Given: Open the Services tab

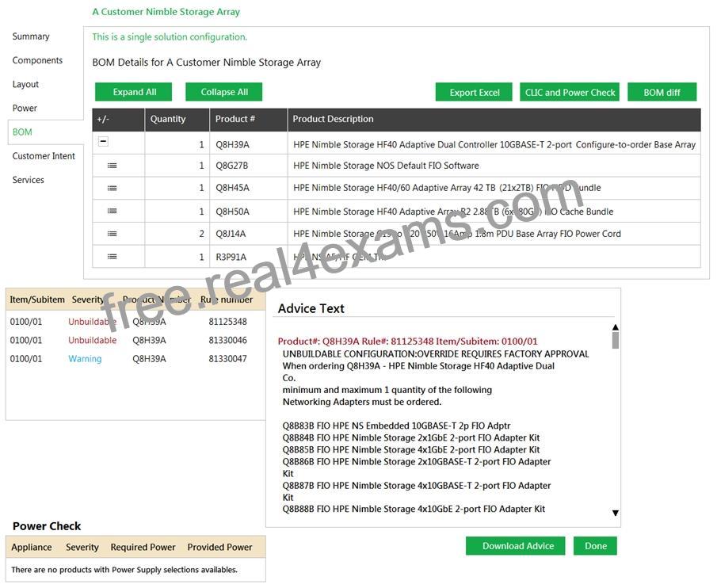Looking at the screenshot, I should tap(29, 180).
